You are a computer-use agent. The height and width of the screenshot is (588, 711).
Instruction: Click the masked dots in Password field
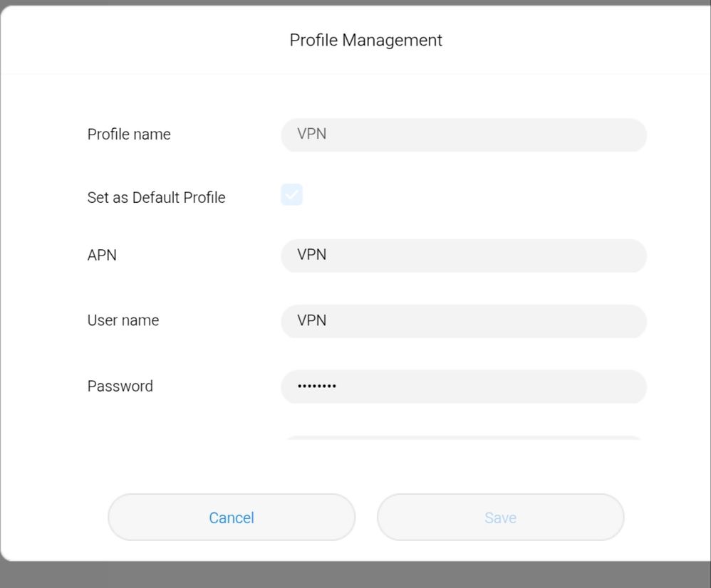click(317, 387)
